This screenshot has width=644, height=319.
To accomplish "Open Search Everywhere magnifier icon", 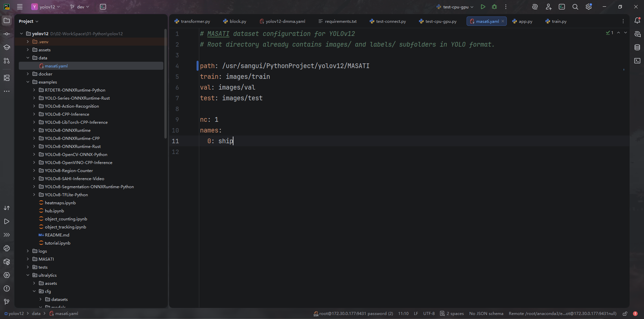I will tap(575, 7).
